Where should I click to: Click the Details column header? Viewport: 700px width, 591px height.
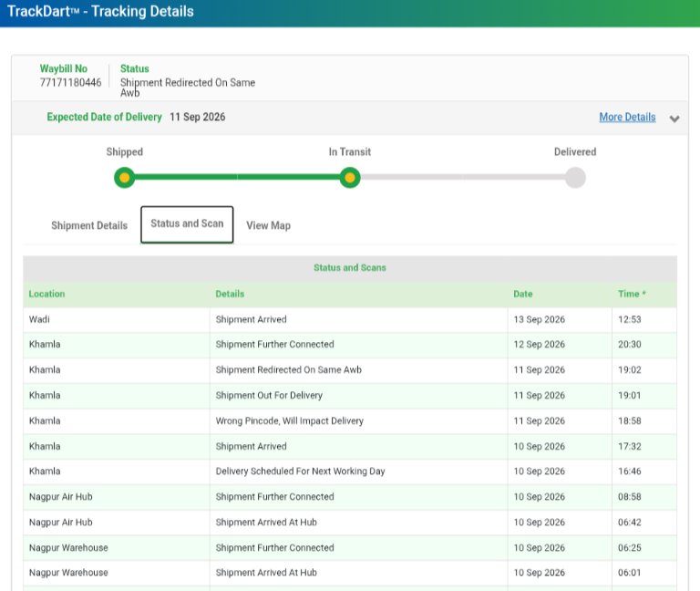[x=230, y=294]
